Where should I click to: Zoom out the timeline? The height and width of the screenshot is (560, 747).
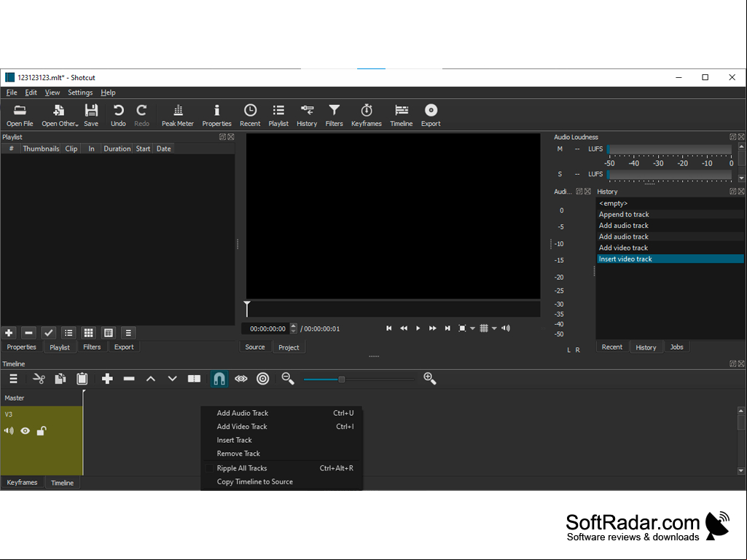point(288,379)
